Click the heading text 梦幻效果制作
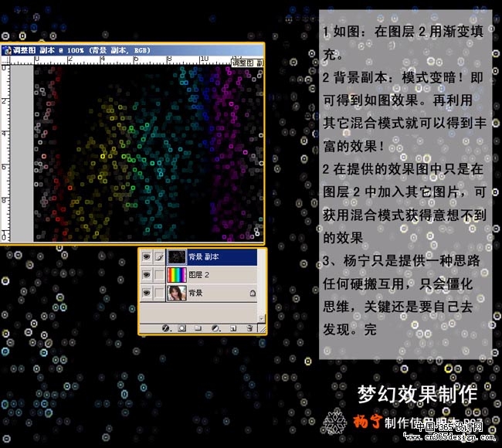 coord(417,394)
